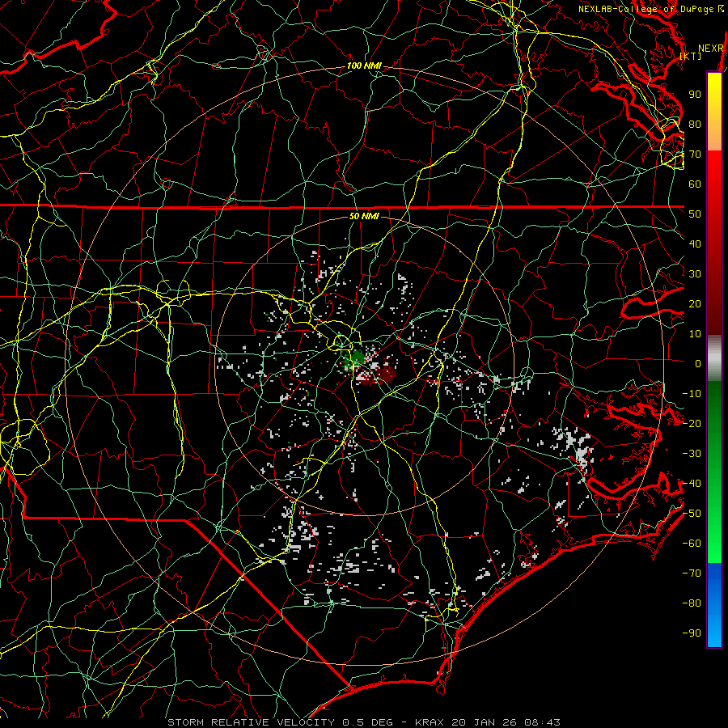Select the bright green band of color bar
The width and height of the screenshot is (728, 728).
point(714,525)
